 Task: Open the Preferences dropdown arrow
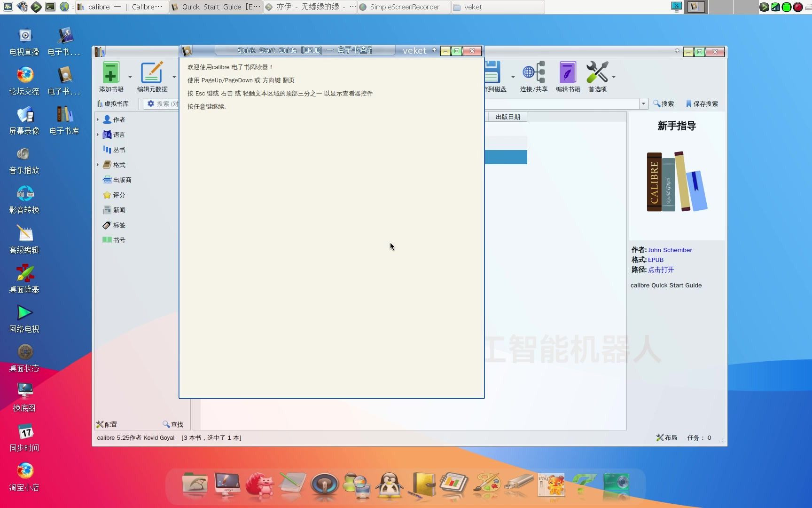coord(614,77)
